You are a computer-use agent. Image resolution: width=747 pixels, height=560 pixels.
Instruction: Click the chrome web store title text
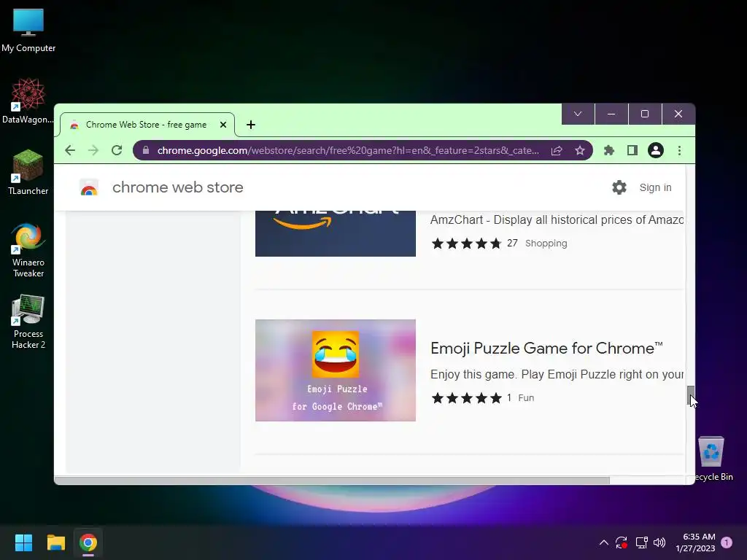point(178,187)
